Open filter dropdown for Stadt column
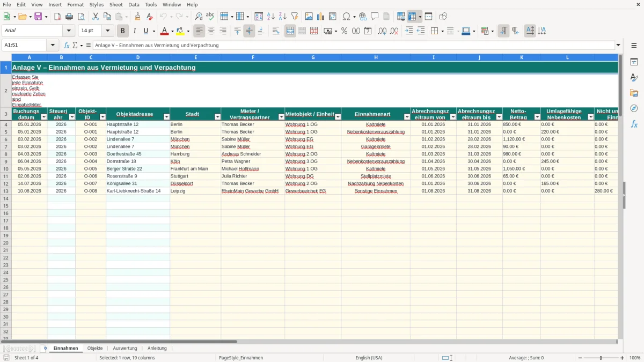The height and width of the screenshot is (362, 644). tap(217, 117)
